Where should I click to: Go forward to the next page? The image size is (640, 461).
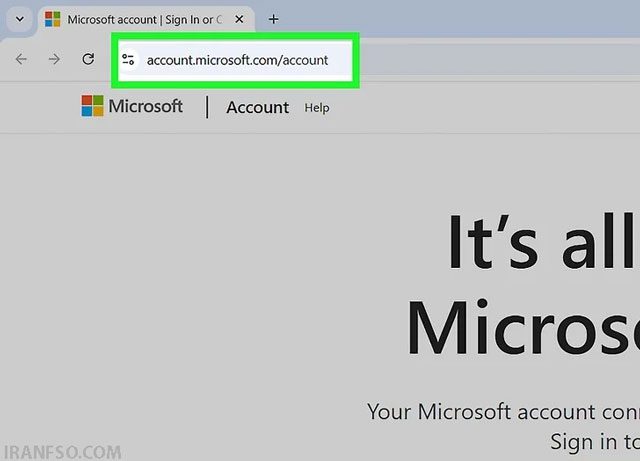pos(54,60)
